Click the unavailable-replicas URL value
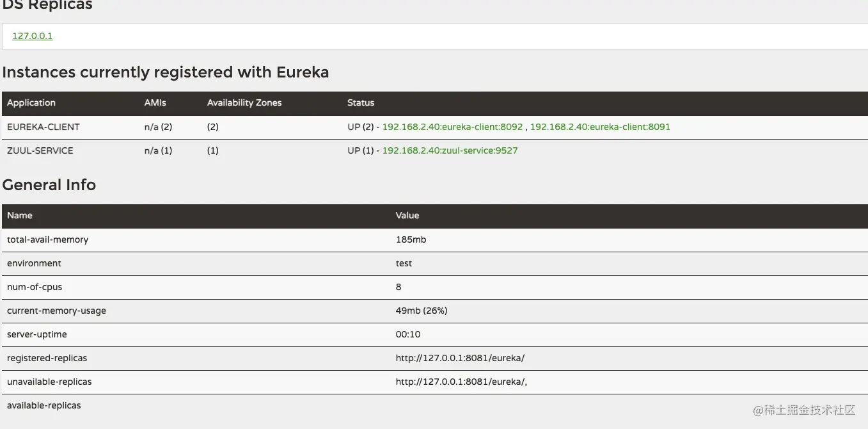868x429 pixels. 461,382
